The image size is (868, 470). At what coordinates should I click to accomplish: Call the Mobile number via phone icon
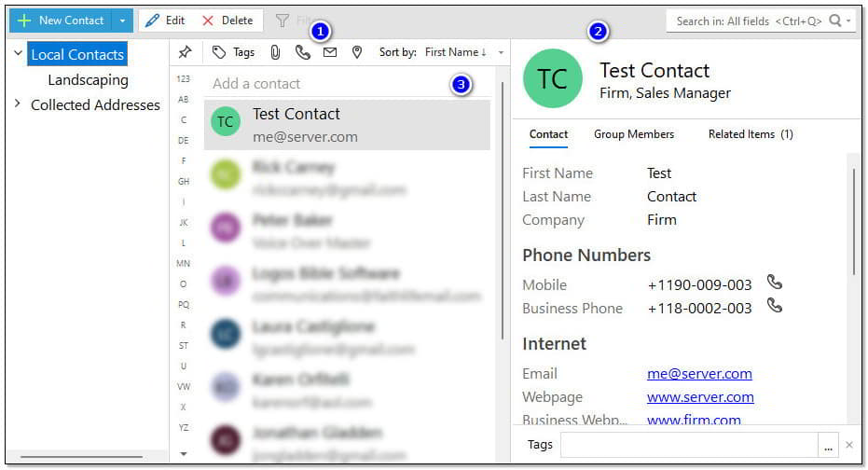pyautogui.click(x=774, y=282)
